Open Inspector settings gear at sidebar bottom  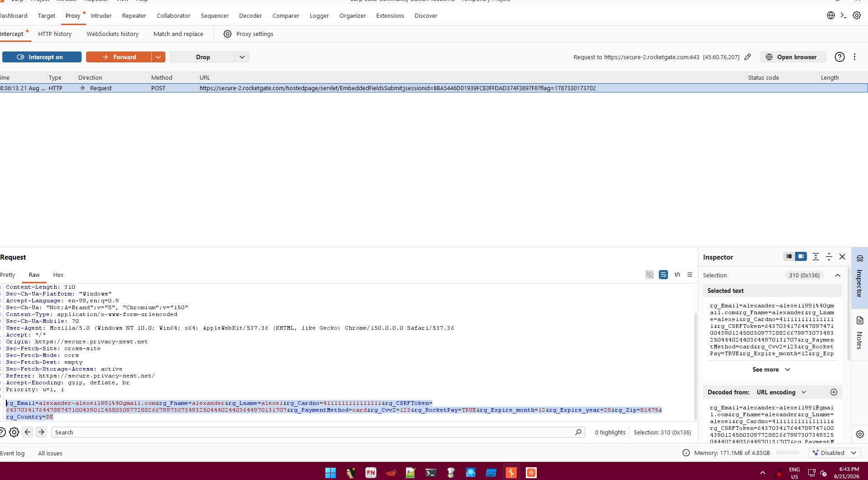[x=860, y=434]
